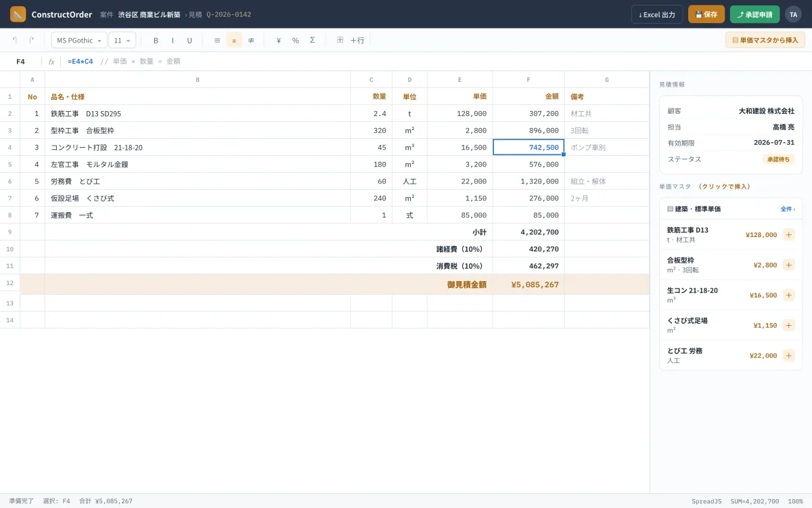
Task: Select the amount cell 742,500
Action: (x=528, y=147)
